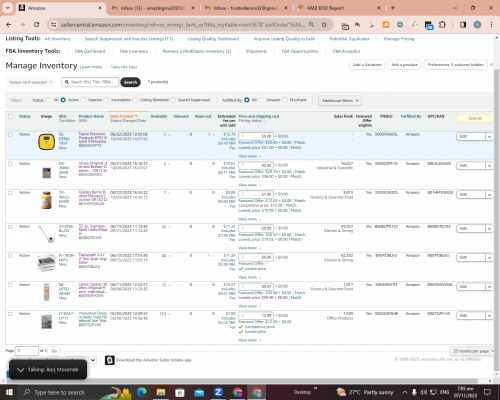This screenshot has width=500, height=400.
Task: Click the Take the tour link
Action: pos(124,67)
